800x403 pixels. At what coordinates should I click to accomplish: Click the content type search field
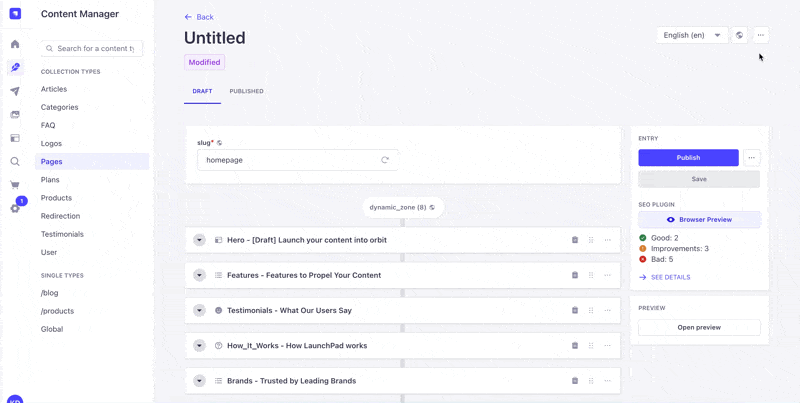[x=94, y=48]
